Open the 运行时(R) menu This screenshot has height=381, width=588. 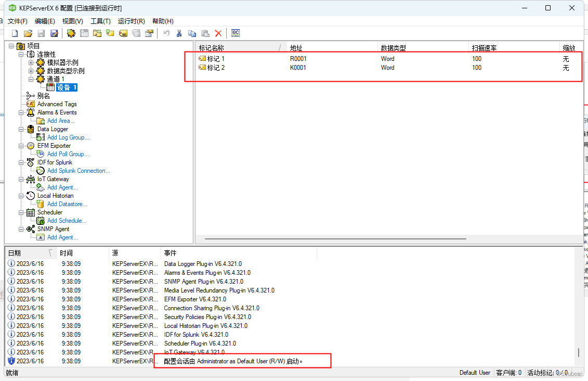tap(131, 21)
